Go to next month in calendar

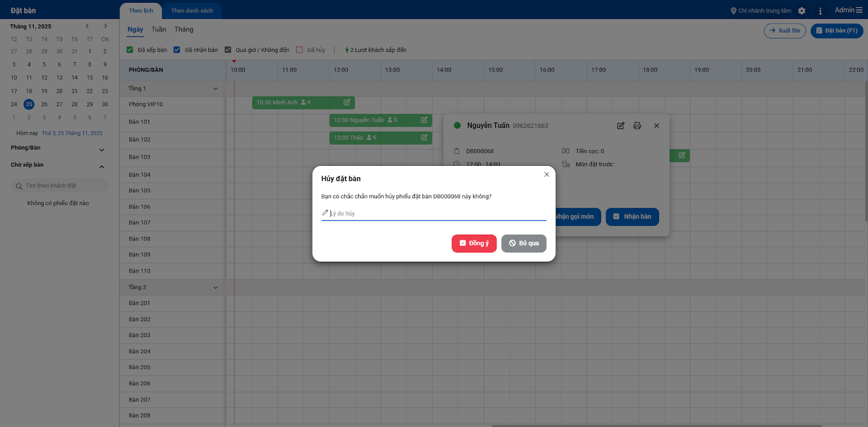click(105, 26)
